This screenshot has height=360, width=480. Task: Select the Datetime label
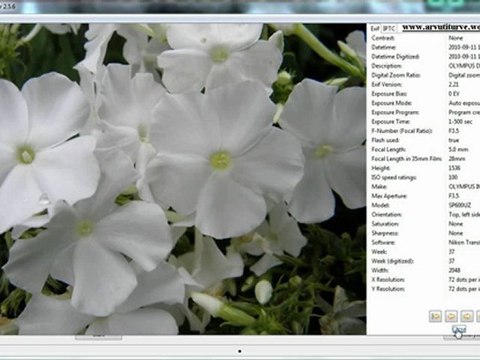tap(384, 47)
